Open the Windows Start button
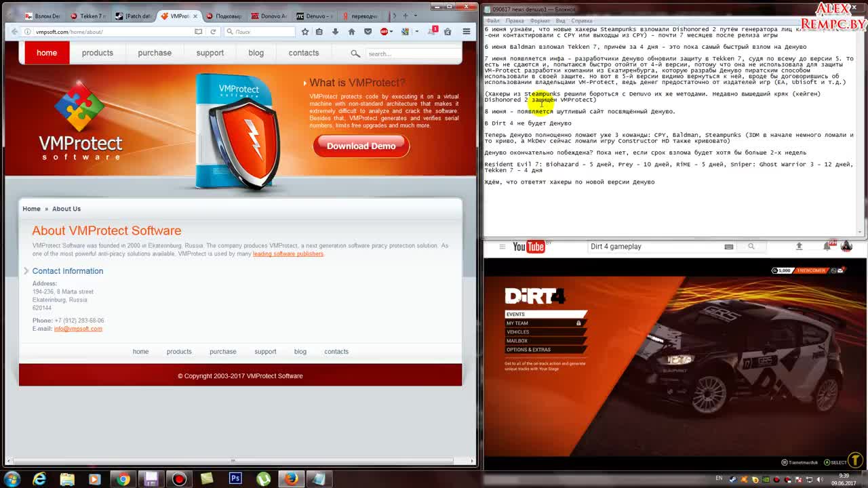Screen dimensions: 868x488 (13, 479)
